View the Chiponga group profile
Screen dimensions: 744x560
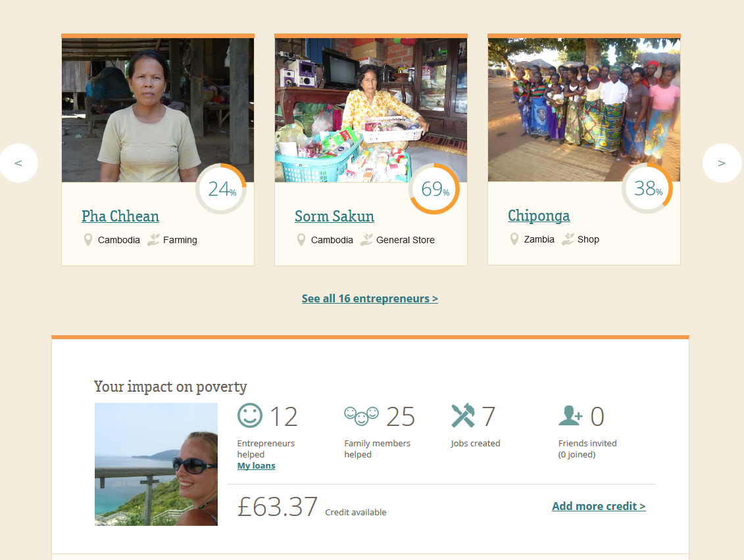539,216
